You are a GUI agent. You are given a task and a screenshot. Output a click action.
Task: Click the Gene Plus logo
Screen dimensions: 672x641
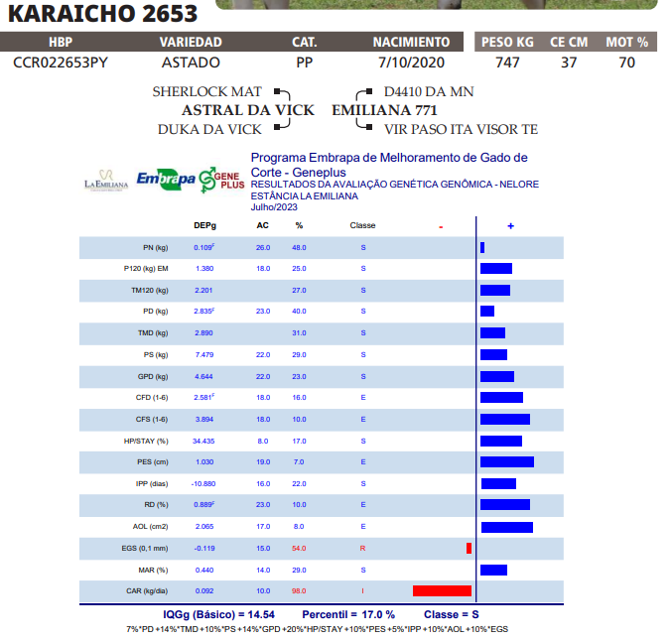coord(221,180)
